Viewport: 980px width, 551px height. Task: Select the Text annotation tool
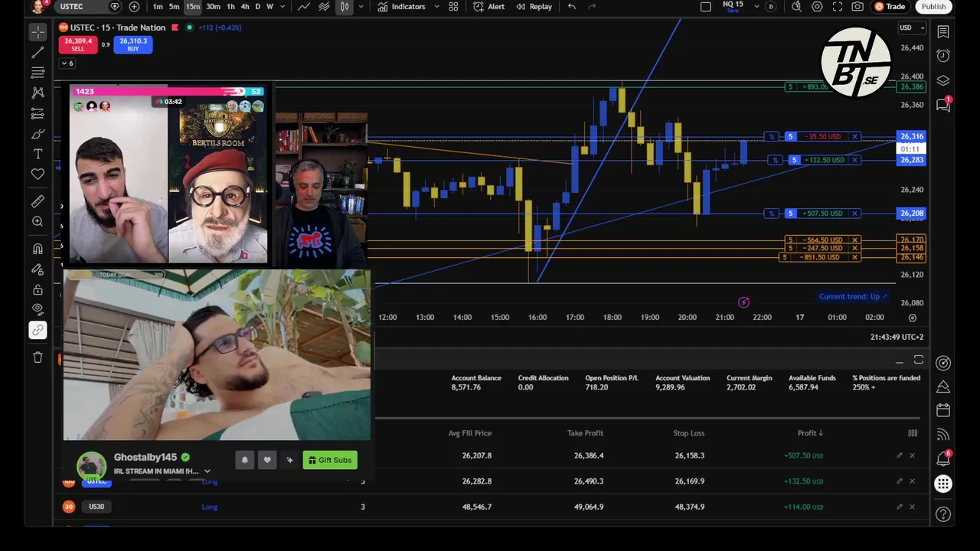[38, 154]
